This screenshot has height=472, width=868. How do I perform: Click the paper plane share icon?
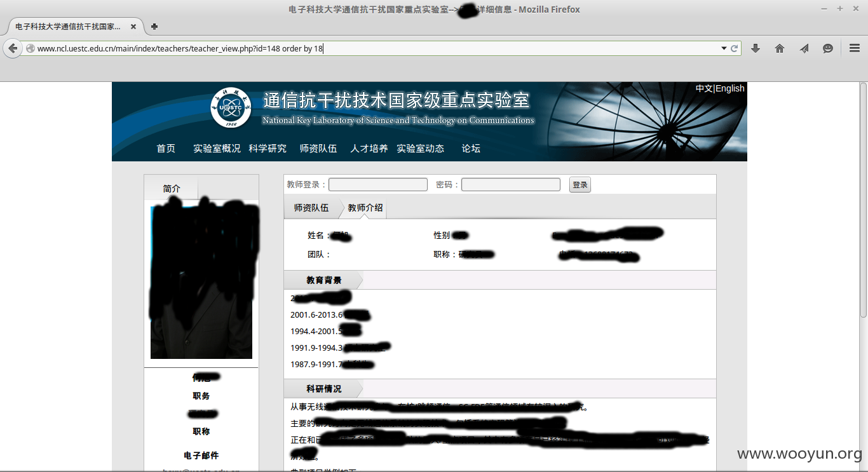pyautogui.click(x=804, y=48)
